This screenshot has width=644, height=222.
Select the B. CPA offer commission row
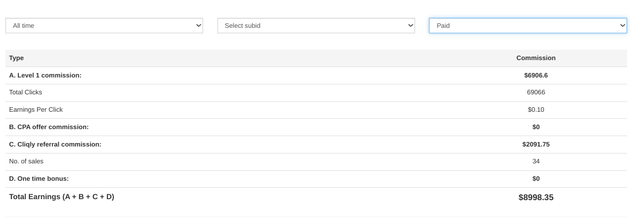tap(316, 127)
